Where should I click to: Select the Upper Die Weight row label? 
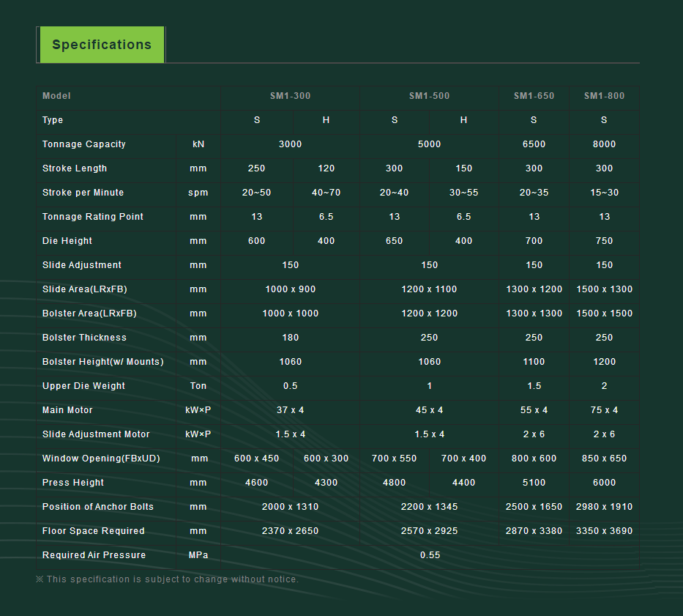83,386
